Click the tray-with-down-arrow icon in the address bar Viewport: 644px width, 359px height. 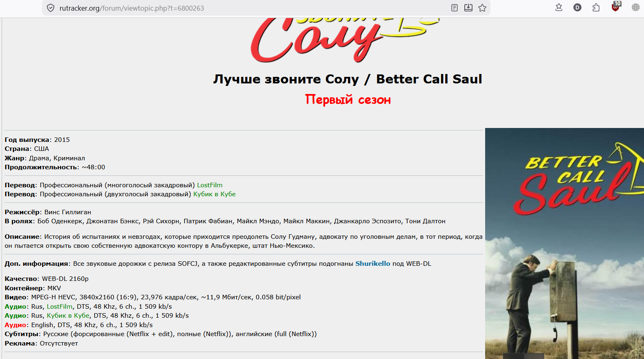468,8
